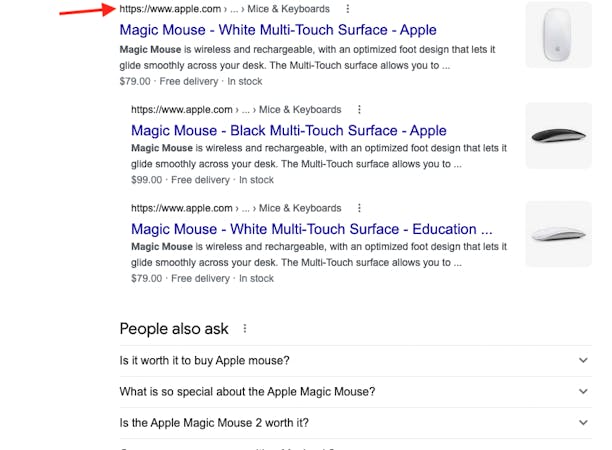Open Magic Mouse Black Multi-Touch Surface link
Image resolution: width=612 pixels, height=450 pixels.
[x=289, y=130]
